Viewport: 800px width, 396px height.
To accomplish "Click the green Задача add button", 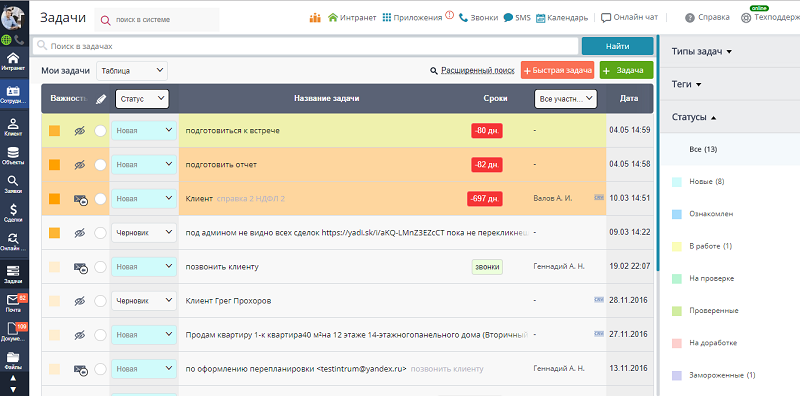I will pyautogui.click(x=627, y=70).
